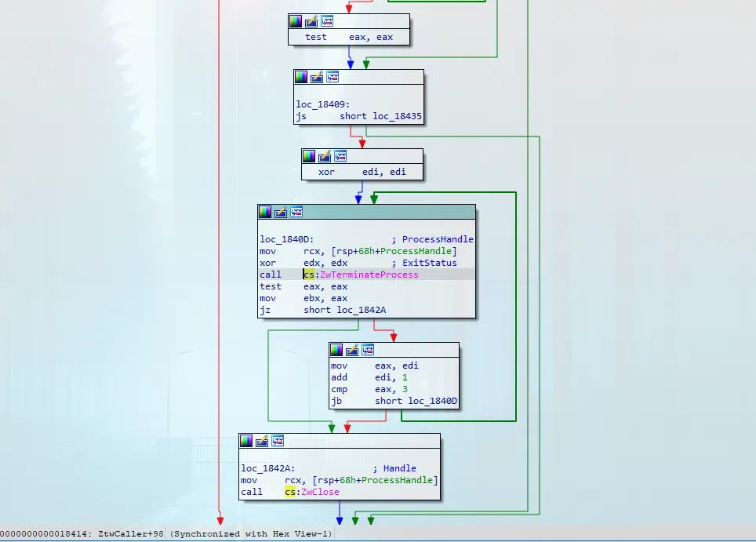Click the ZwTerminateProcess call target
The image size is (756, 542).
(369, 275)
